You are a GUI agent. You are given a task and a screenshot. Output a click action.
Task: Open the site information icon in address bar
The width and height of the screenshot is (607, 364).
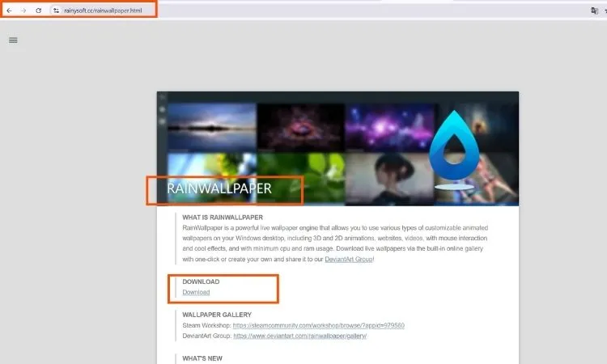click(56, 11)
